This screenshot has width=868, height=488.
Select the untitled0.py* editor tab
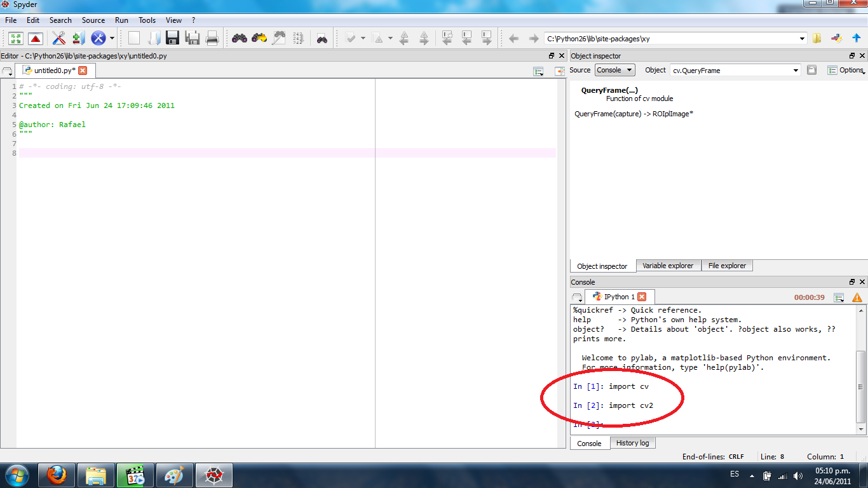click(x=55, y=71)
